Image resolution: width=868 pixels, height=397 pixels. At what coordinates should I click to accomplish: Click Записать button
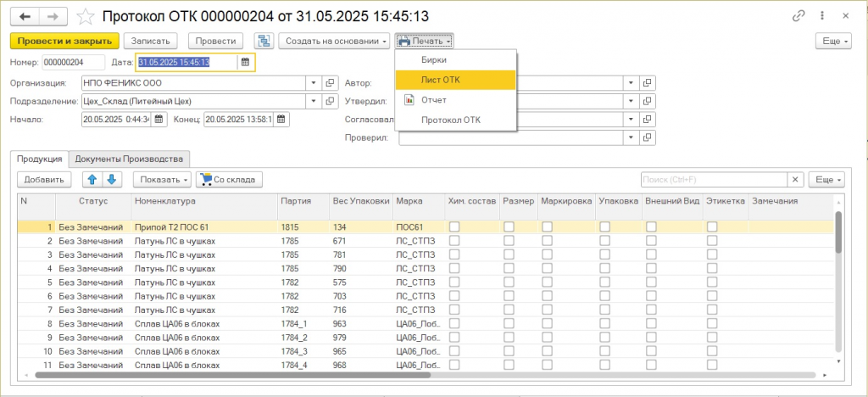(150, 41)
